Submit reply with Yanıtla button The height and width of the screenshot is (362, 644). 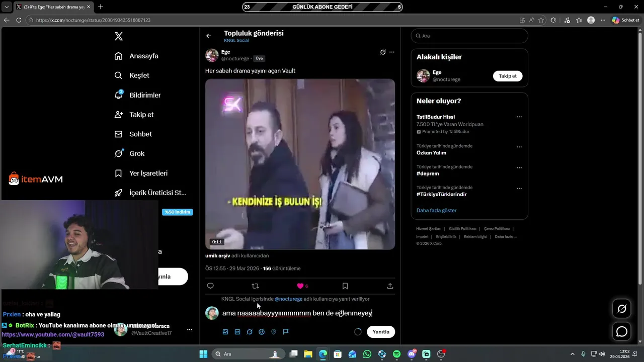(x=381, y=332)
